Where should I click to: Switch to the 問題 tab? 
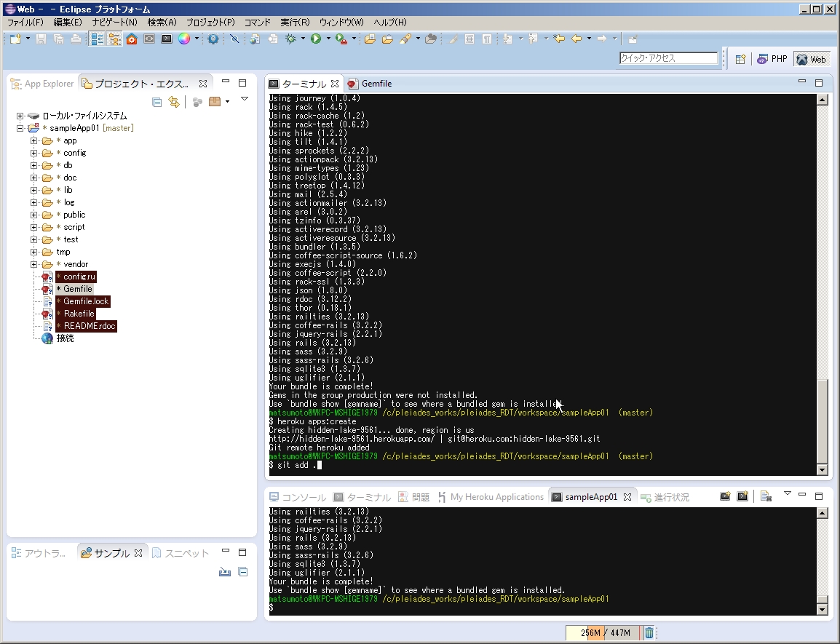(x=413, y=497)
